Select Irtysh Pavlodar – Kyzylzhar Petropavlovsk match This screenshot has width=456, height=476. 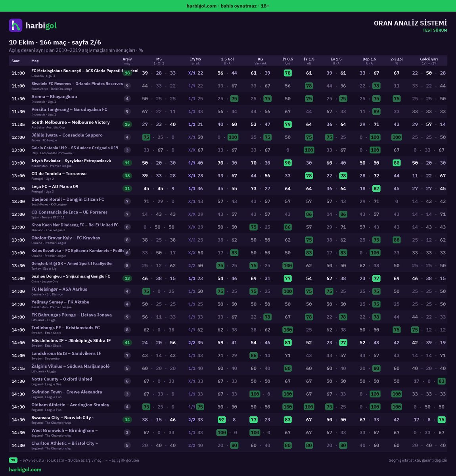228,163
